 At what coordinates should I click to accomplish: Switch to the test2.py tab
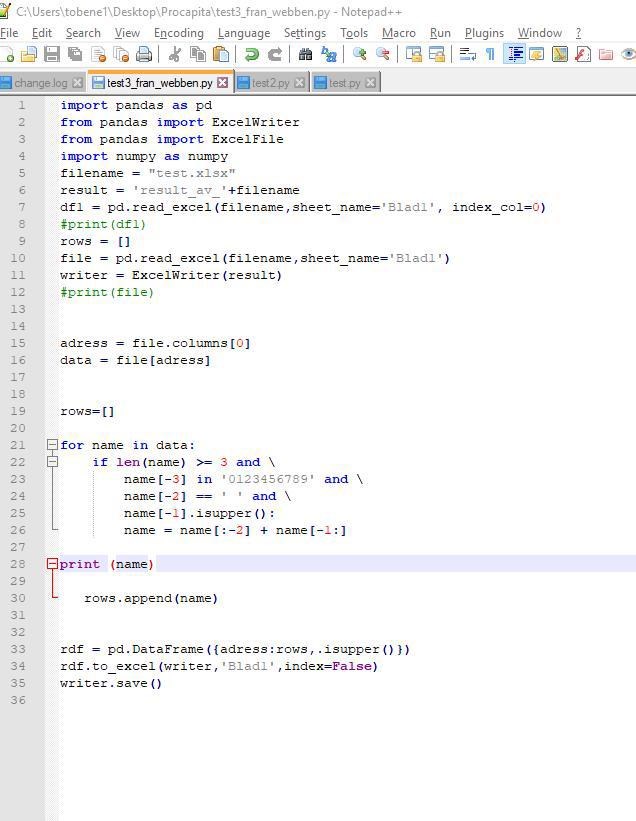coord(270,83)
